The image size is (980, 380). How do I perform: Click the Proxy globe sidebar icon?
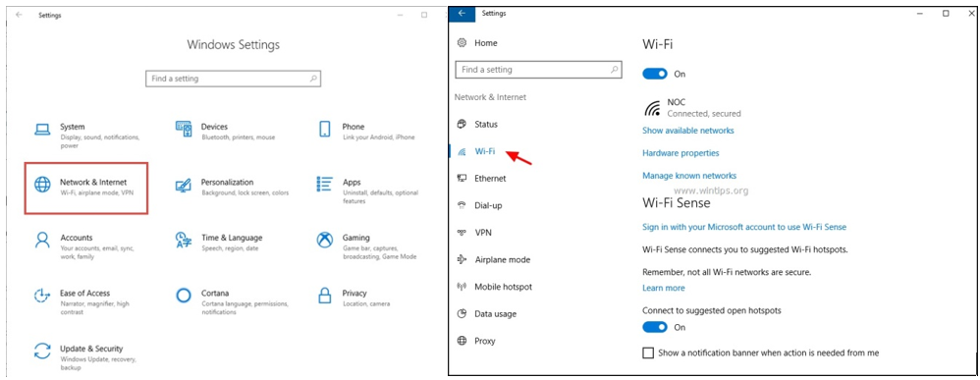[x=462, y=341]
